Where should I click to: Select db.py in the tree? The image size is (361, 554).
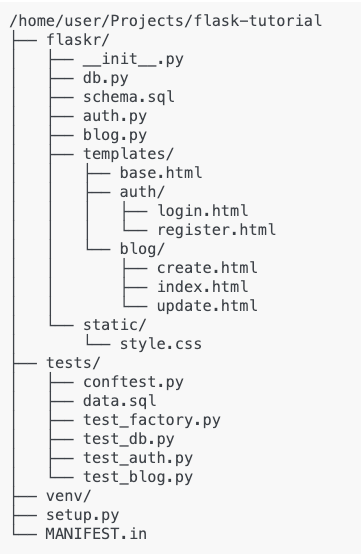coord(106,78)
